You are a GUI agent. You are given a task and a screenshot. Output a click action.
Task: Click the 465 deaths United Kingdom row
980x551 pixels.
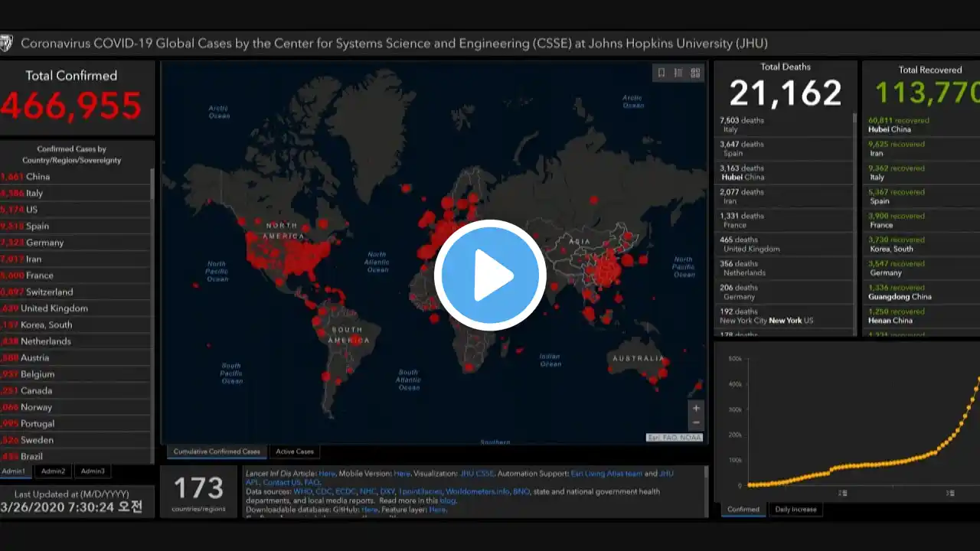pyautogui.click(x=784, y=244)
